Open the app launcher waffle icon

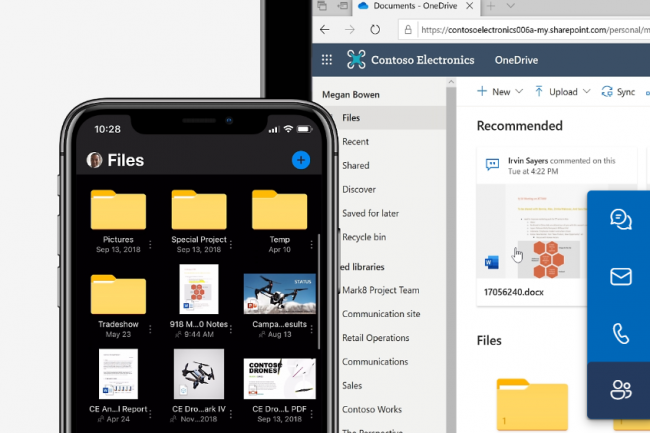pos(327,60)
